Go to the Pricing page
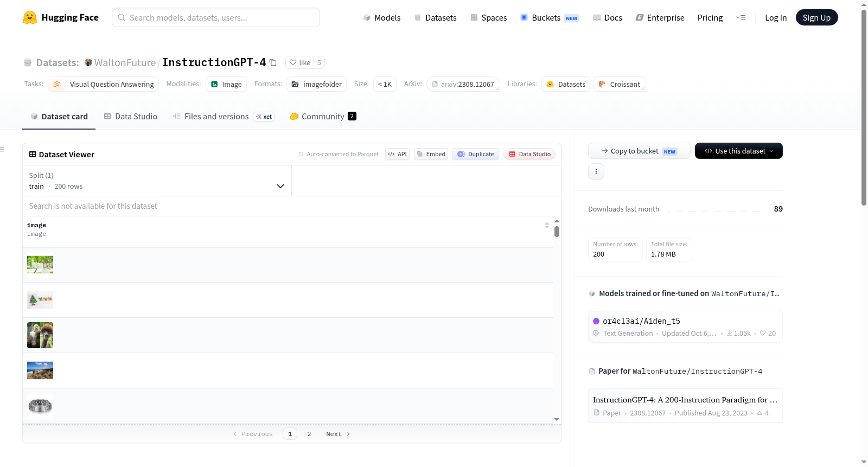 pos(710,17)
